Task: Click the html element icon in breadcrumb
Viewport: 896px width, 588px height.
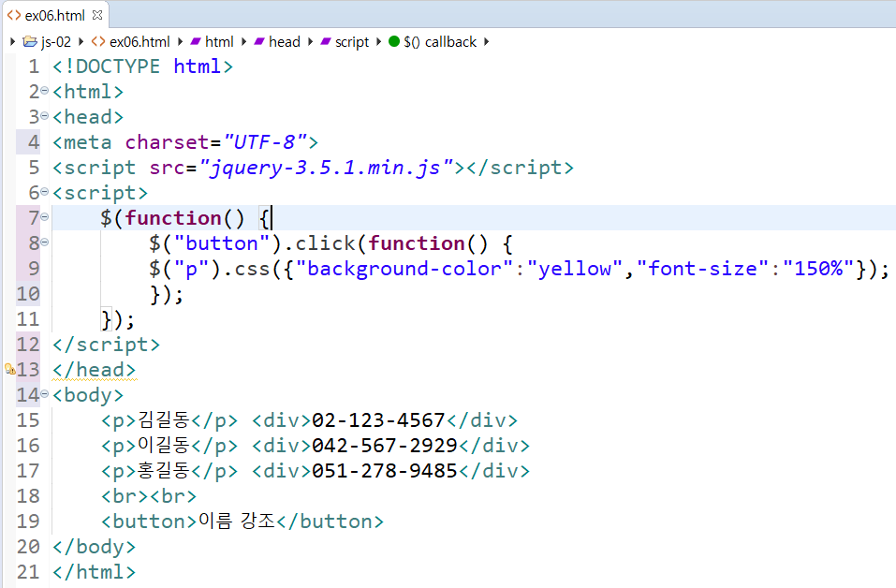Action: click(196, 42)
